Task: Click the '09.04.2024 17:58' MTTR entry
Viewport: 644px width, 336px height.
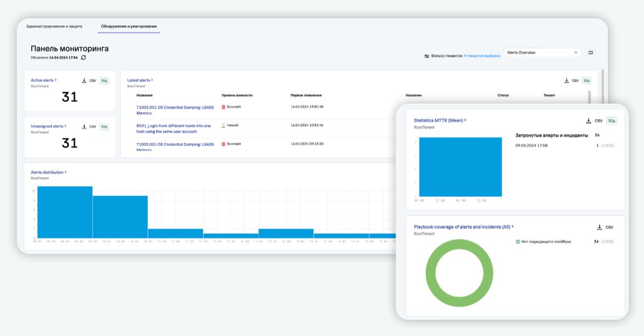Action: (x=531, y=146)
